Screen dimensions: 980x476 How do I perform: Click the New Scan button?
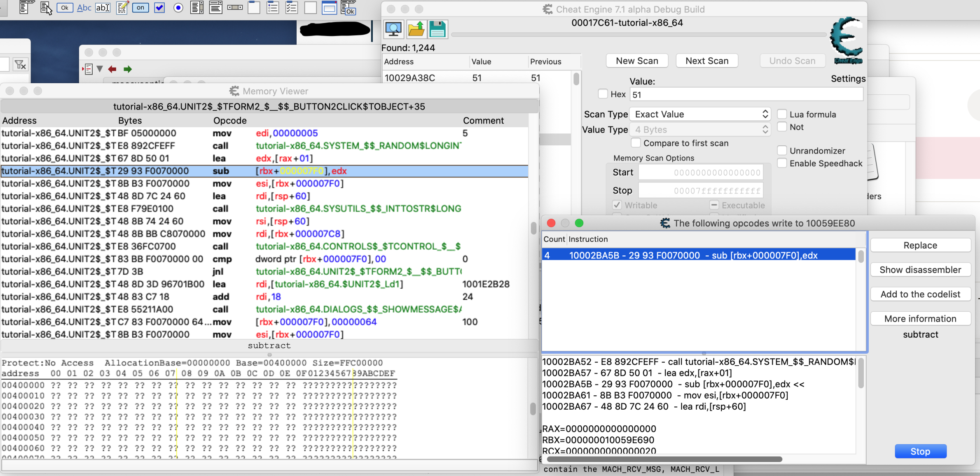click(x=637, y=61)
